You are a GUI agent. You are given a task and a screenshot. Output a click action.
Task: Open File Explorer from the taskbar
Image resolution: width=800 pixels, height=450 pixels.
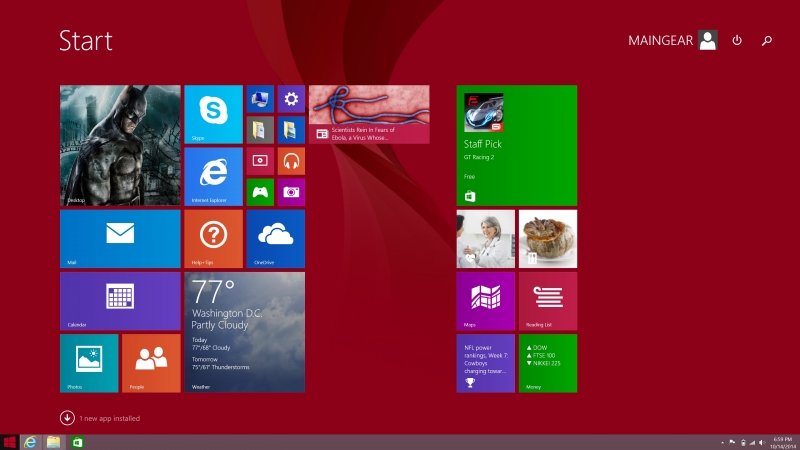click(x=54, y=442)
